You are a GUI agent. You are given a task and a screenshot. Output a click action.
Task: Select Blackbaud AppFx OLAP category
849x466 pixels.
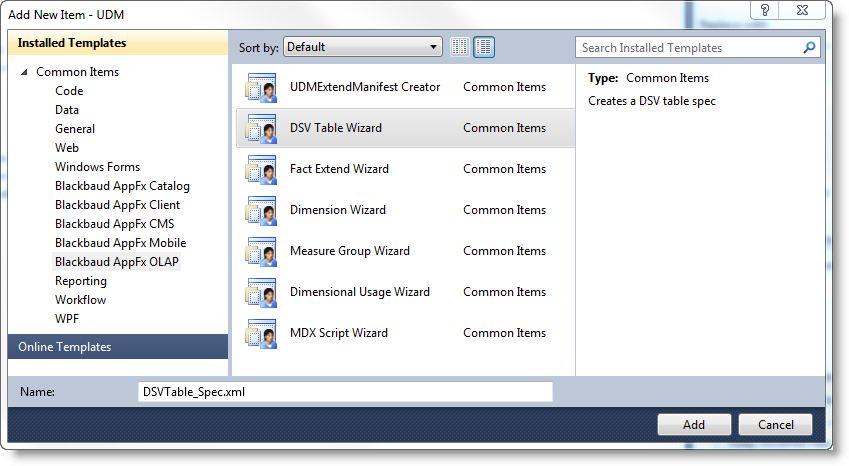[x=116, y=261]
